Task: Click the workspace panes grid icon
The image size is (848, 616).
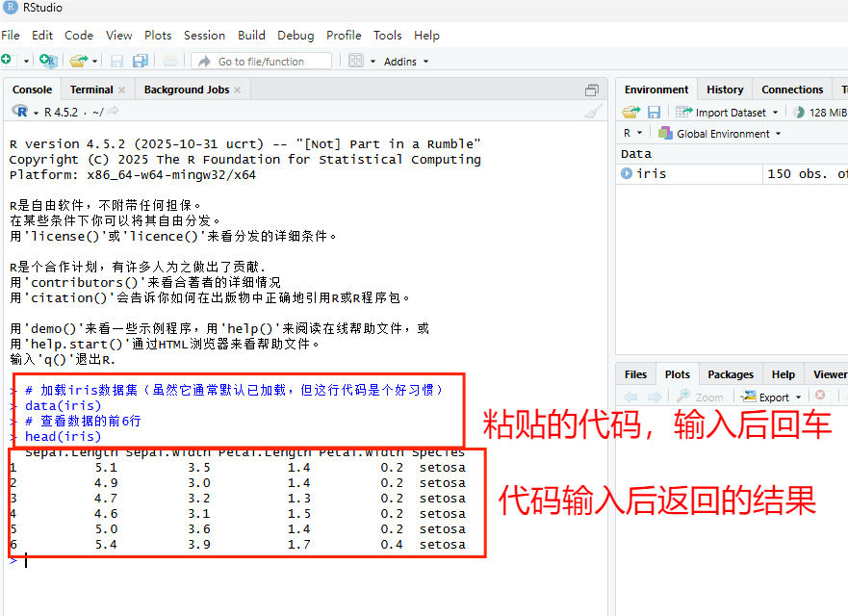Action: tap(356, 61)
